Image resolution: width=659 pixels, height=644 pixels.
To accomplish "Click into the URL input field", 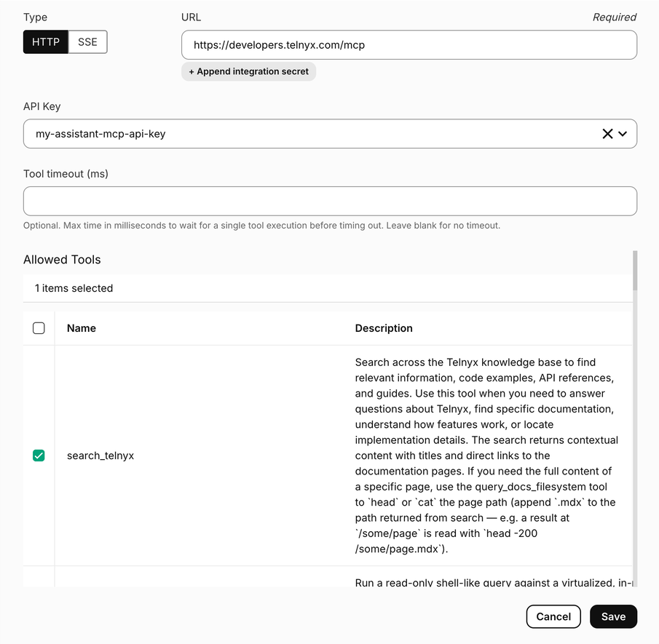I will (409, 45).
